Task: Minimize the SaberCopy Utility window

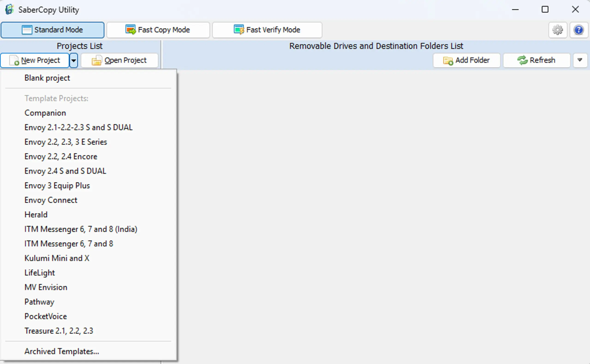Action: click(x=515, y=10)
